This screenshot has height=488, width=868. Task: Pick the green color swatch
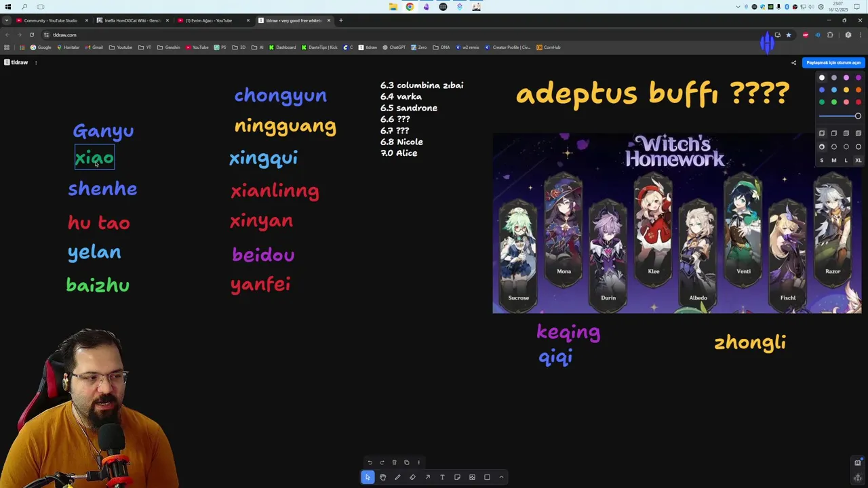click(x=822, y=102)
